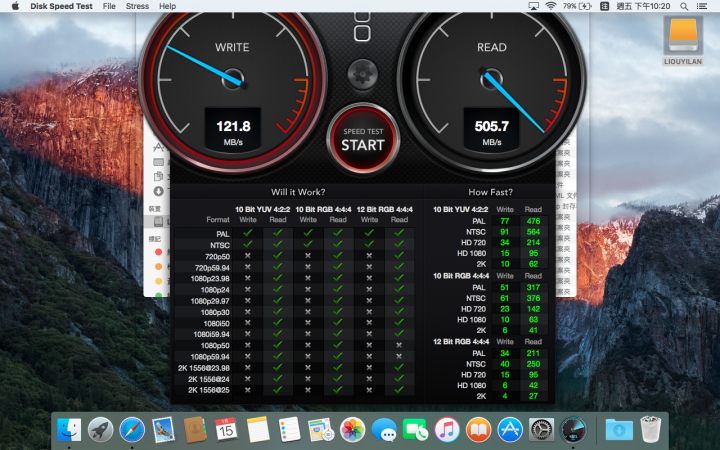Click Downloads arrow icon in Finder sidebar
This screenshot has height=450, width=720.
(x=158, y=191)
